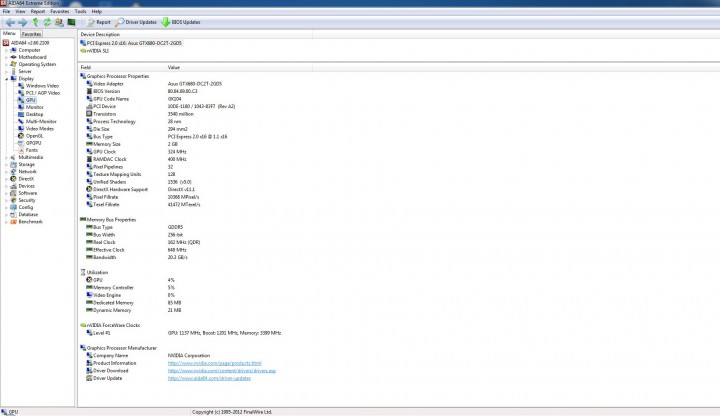Expand the Computer tree node arrow
The width and height of the screenshot is (720, 416).
point(6,50)
